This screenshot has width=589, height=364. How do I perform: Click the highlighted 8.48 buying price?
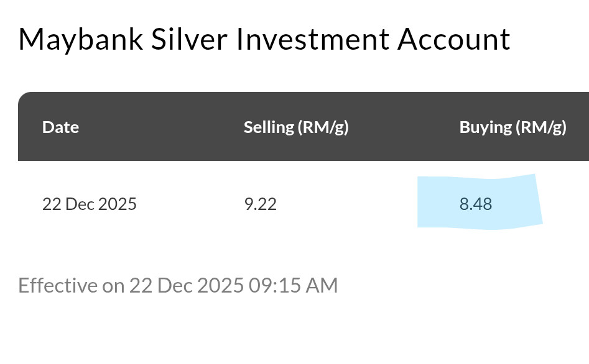click(476, 204)
